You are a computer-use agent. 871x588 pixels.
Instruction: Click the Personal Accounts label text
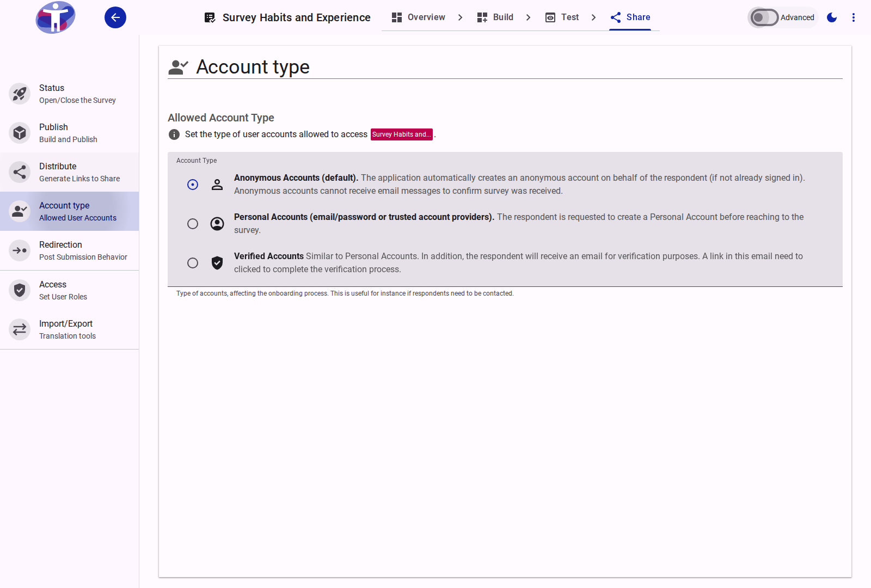tap(364, 217)
